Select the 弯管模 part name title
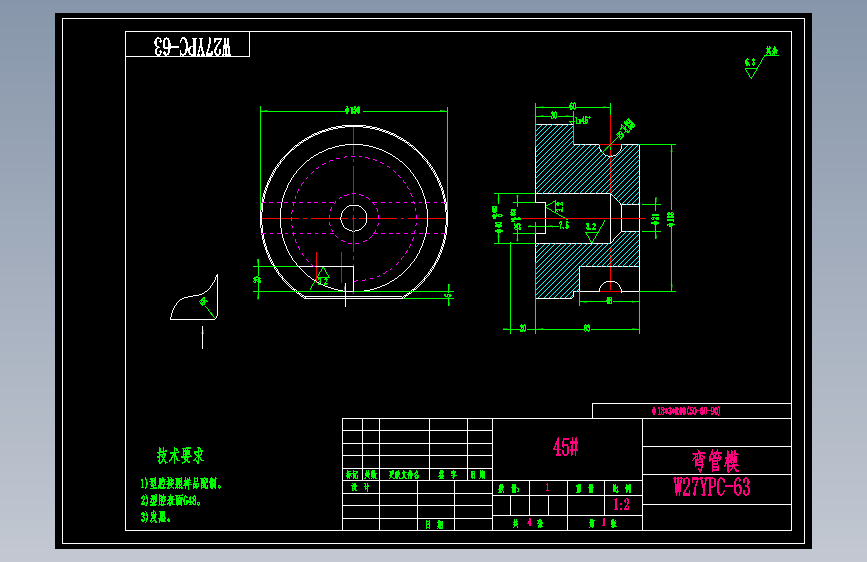This screenshot has height=562, width=867. 715,460
